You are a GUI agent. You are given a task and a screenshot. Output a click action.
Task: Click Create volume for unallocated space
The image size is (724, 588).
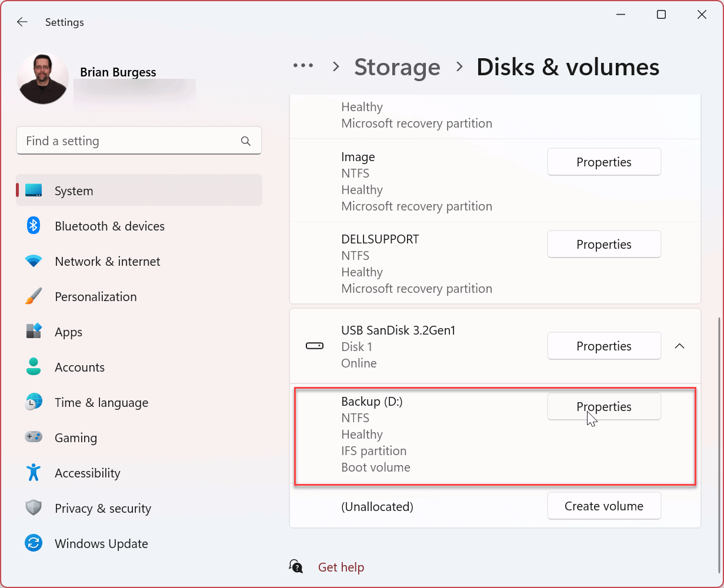click(x=604, y=506)
